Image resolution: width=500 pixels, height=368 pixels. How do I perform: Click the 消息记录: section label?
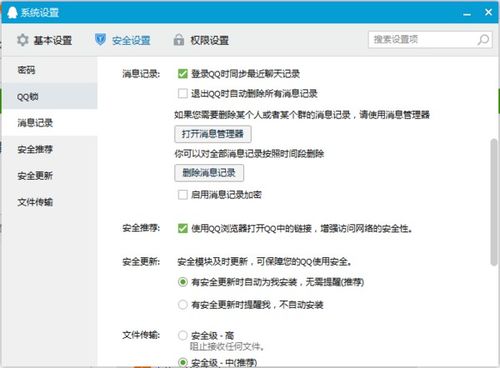point(141,74)
